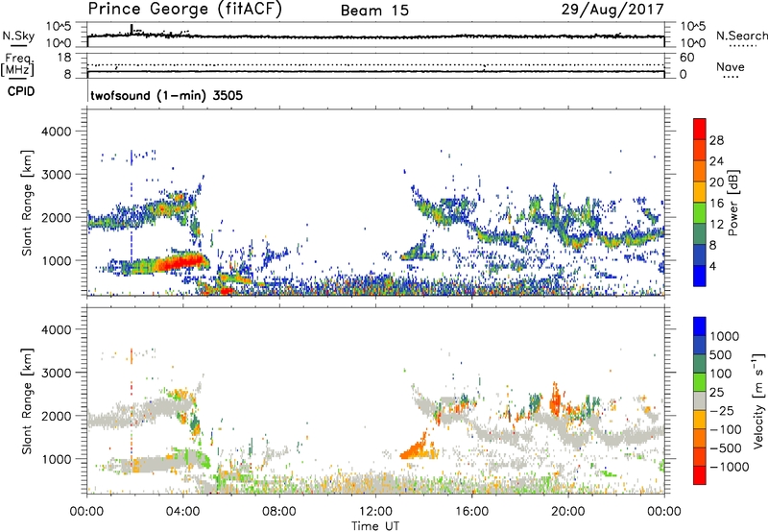
Task: Click the 'Beam 15' label
Action: tap(374, 11)
